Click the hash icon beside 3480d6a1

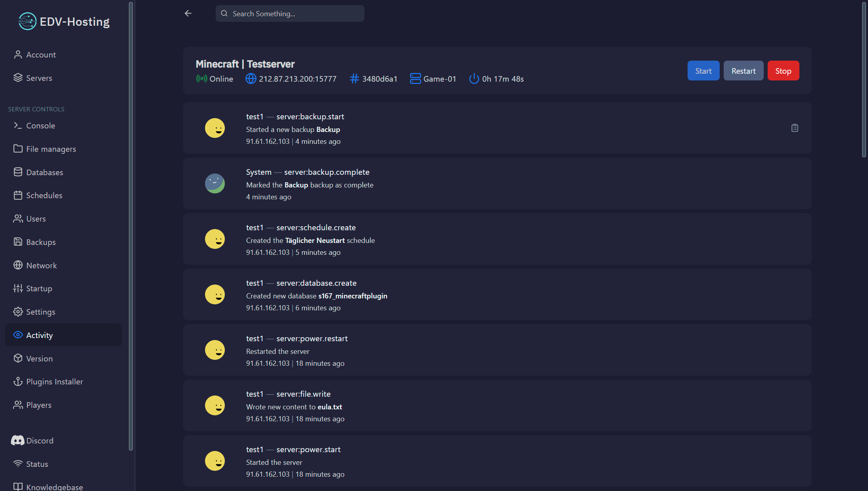354,79
